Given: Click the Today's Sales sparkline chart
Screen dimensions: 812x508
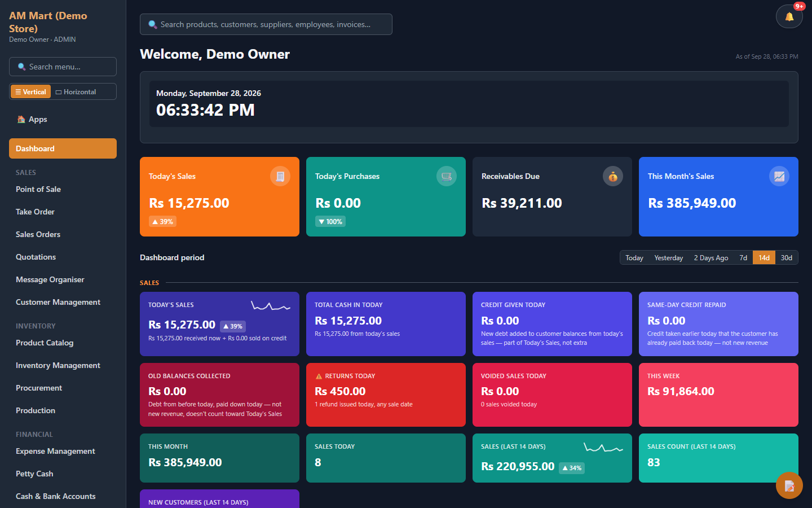Looking at the screenshot, I should (271, 306).
